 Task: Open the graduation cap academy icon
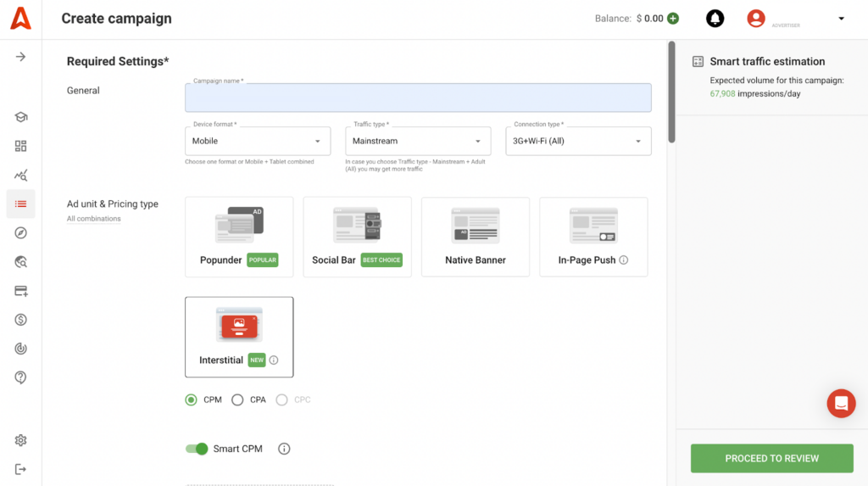[x=21, y=117]
